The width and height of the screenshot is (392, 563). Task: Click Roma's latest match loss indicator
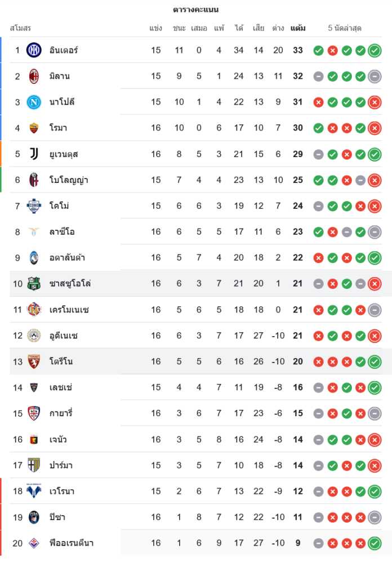coord(375,128)
